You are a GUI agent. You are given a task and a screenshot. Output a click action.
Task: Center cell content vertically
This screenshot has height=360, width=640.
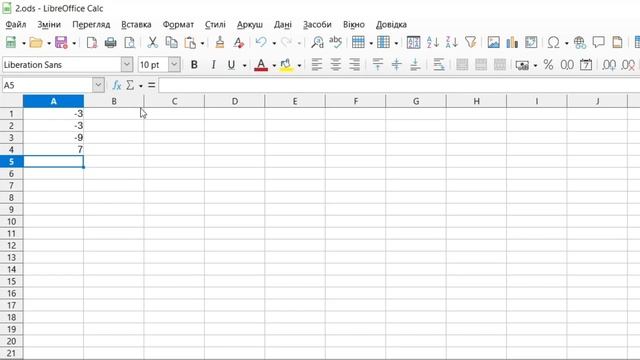(396, 64)
